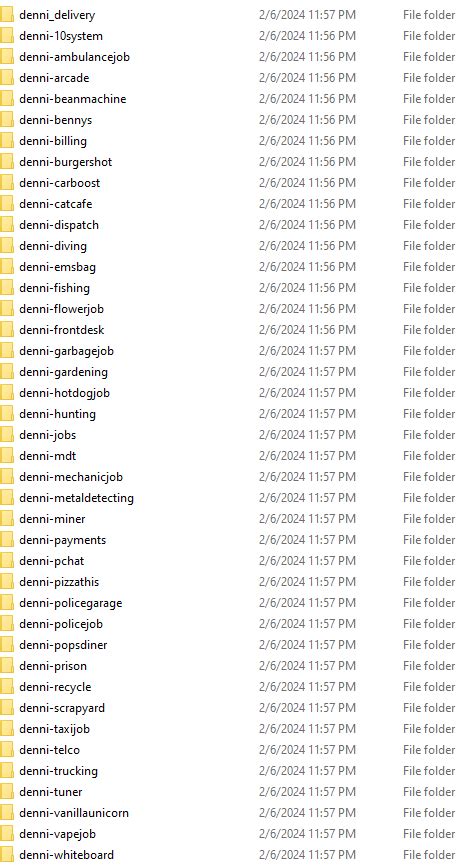
Task: Click the denni-mdt folder icon
Action: click(x=7, y=456)
